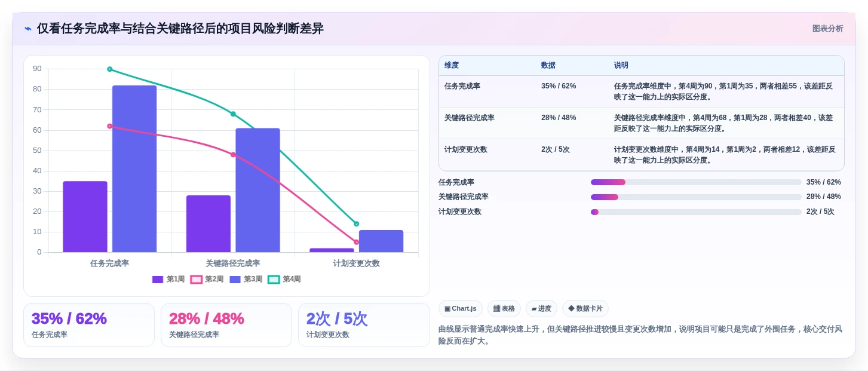Click 第4周 line point at 关键路径完成率
The height and width of the screenshot is (371, 868).
pos(233,114)
